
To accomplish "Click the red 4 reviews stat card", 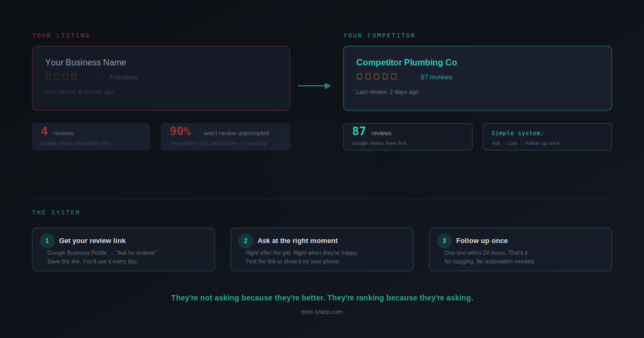I will click(91, 137).
